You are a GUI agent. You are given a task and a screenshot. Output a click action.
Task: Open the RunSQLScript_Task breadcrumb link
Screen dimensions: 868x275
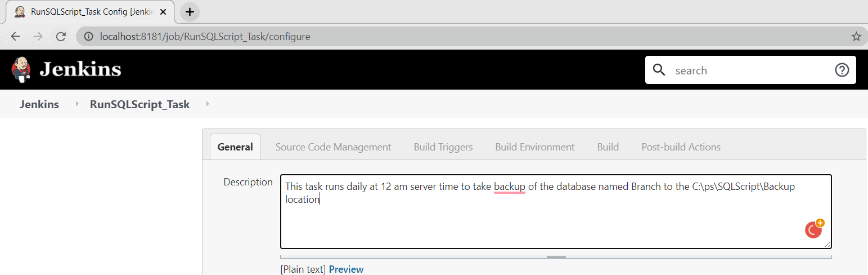click(140, 104)
